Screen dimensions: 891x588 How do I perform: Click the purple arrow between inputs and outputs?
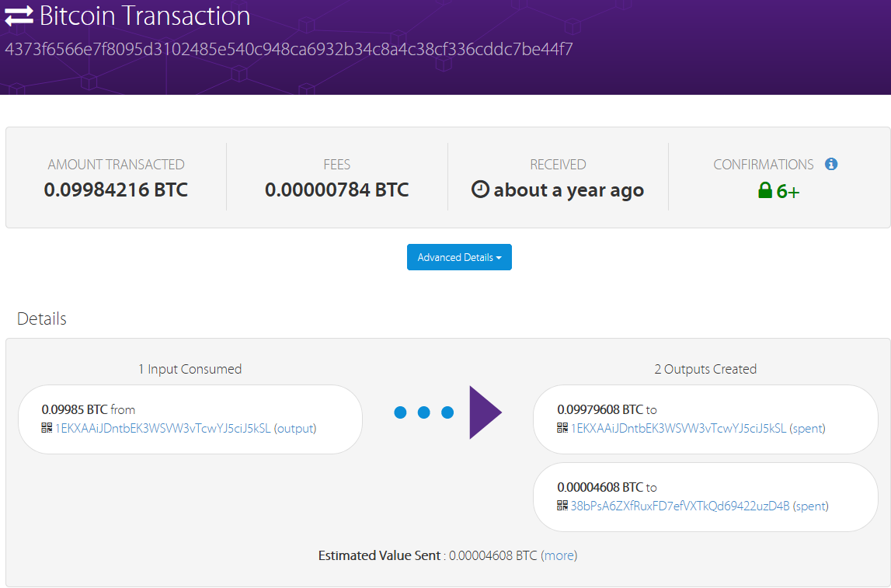[x=486, y=412]
